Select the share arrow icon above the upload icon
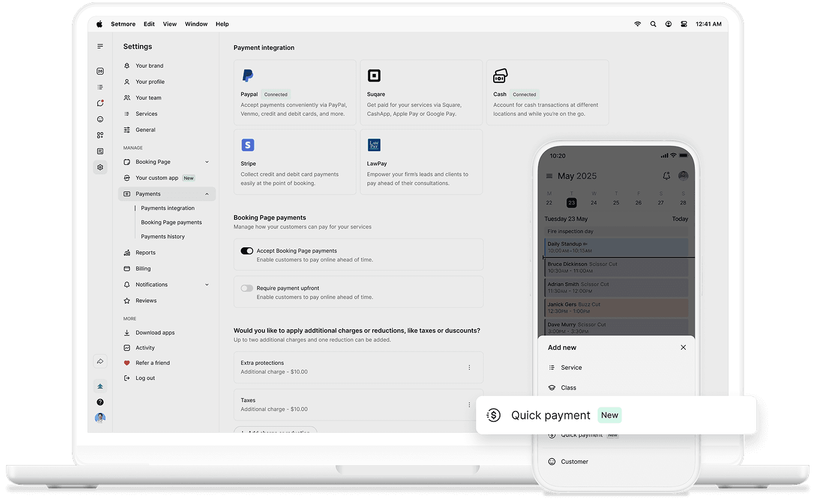The width and height of the screenshot is (816, 504). tap(100, 361)
